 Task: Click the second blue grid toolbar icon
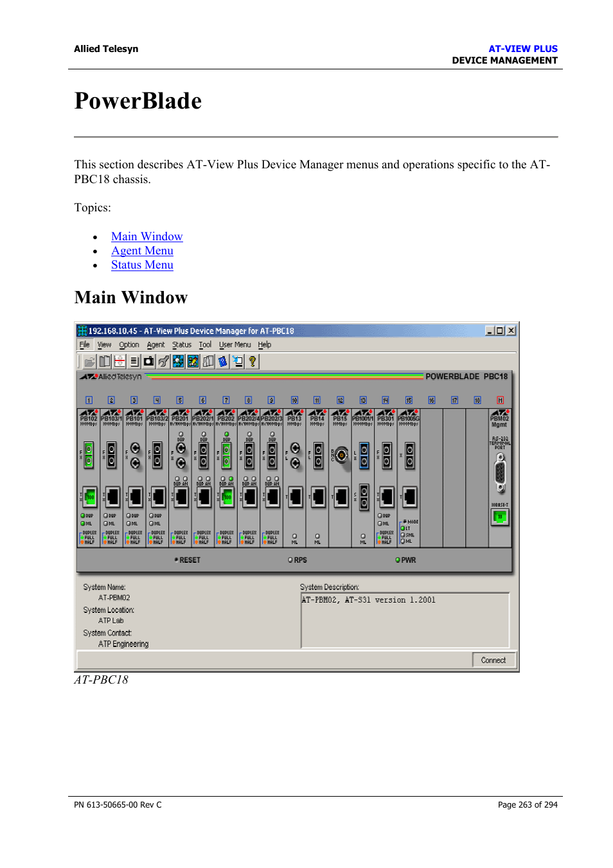[193, 362]
